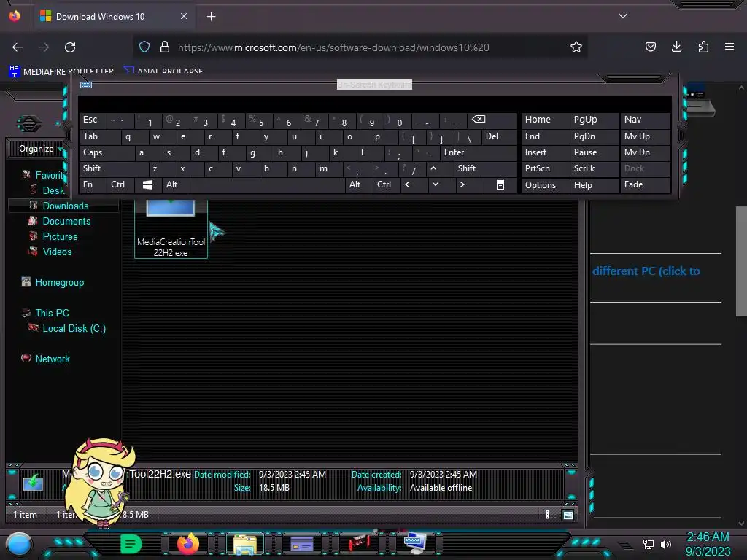Image resolution: width=747 pixels, height=560 pixels.
Task: Toggle the right Ctrl key
Action: tap(387, 184)
